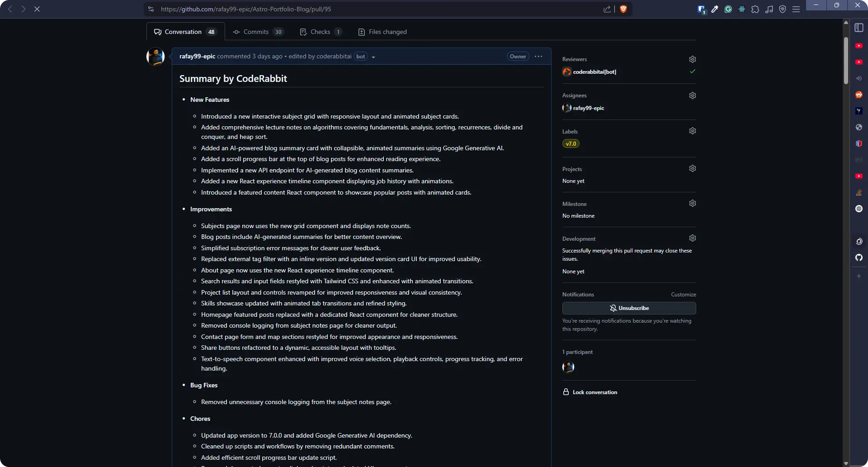The image size is (868, 467).
Task: Open the Development settings gear
Action: click(x=692, y=238)
